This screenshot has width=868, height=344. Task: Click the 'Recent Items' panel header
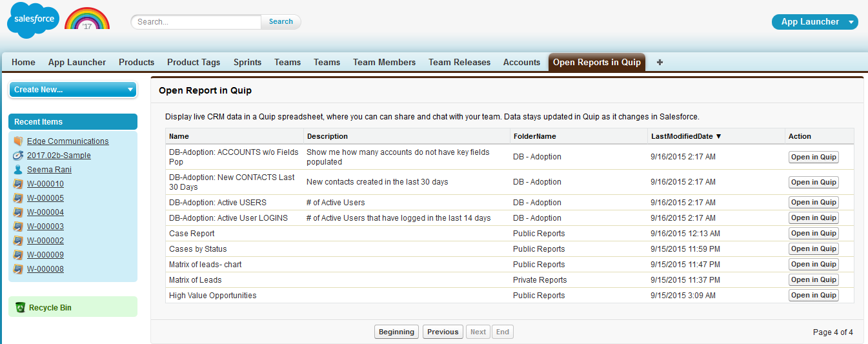pyautogui.click(x=73, y=122)
